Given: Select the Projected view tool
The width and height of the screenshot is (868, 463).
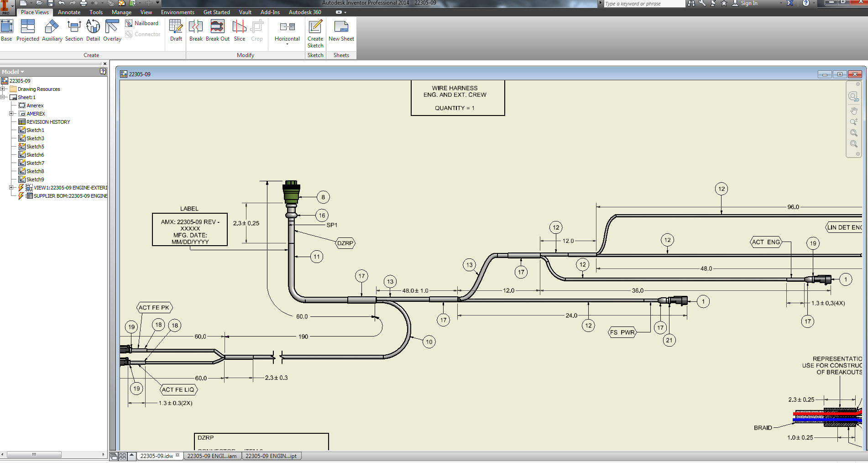Looking at the screenshot, I should coord(28,31).
